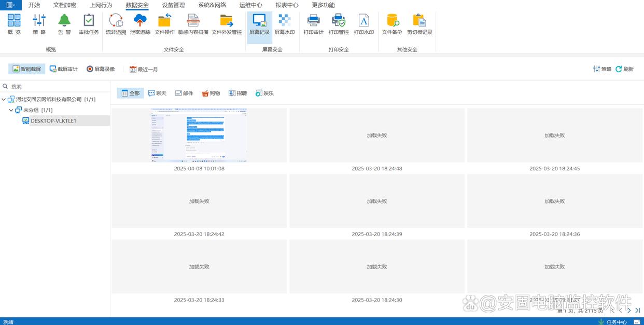Click the 告警 bell icon
The height and width of the screenshot is (325, 644).
click(x=64, y=24)
